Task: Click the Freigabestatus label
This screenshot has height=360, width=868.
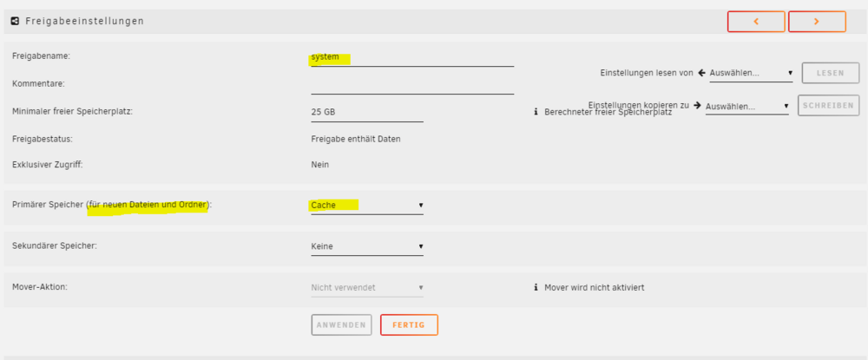Action: (43, 138)
